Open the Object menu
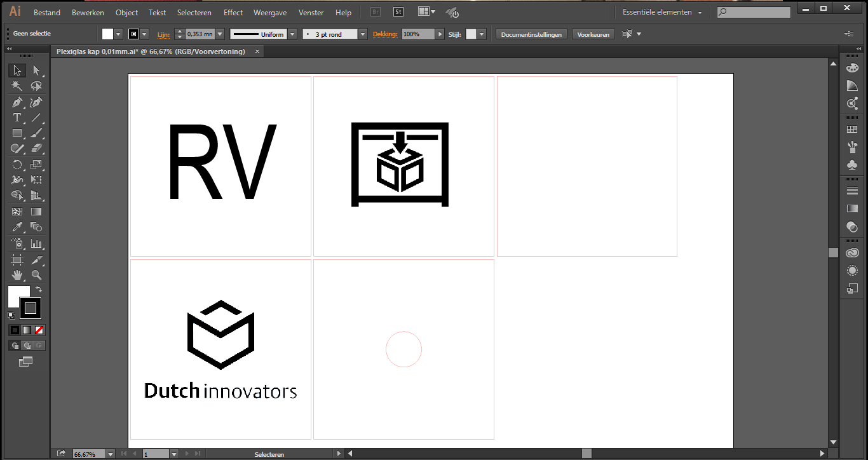 (127, 13)
